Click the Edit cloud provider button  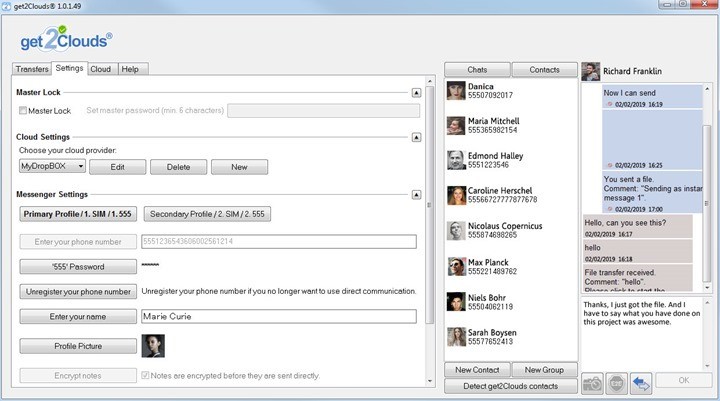tap(118, 167)
